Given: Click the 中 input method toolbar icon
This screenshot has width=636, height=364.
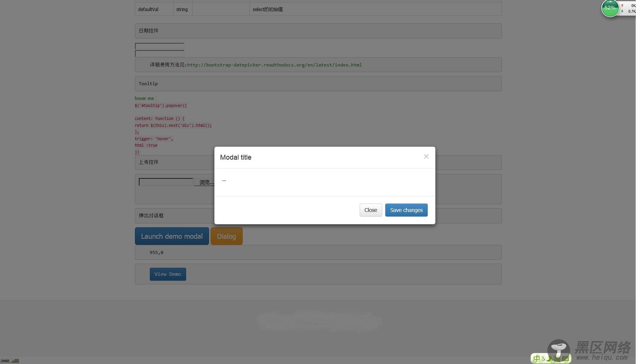Looking at the screenshot, I should [x=537, y=359].
